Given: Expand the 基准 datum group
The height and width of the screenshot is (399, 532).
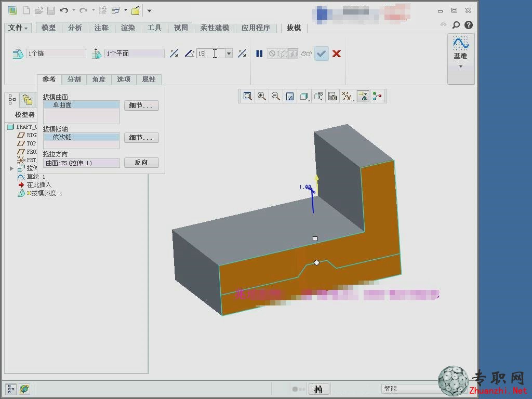Looking at the screenshot, I should pyautogui.click(x=461, y=66).
